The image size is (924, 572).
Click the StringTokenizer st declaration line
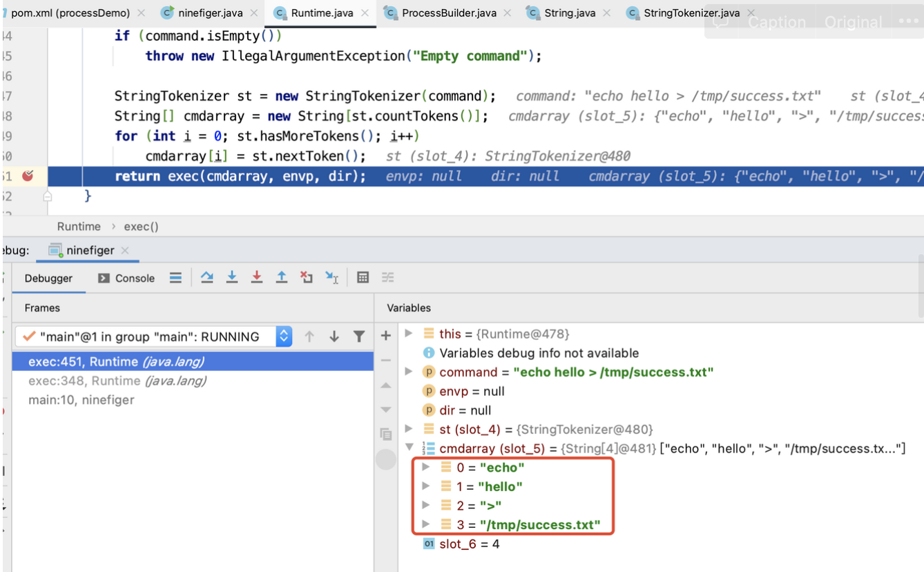(305, 96)
